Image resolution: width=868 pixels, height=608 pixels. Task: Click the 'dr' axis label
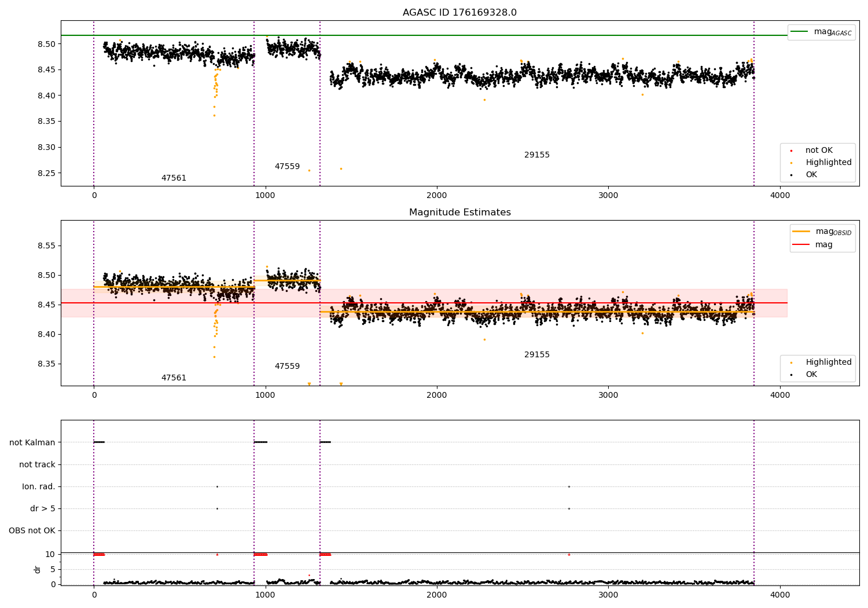38,569
